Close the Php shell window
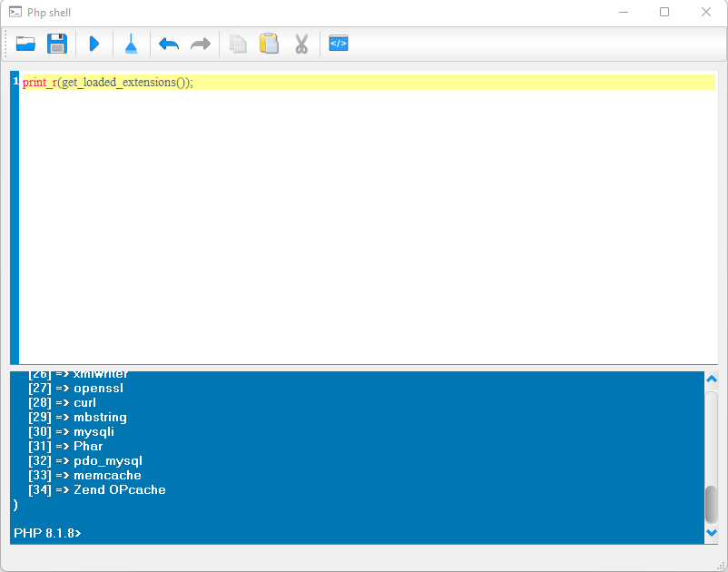 (x=706, y=12)
